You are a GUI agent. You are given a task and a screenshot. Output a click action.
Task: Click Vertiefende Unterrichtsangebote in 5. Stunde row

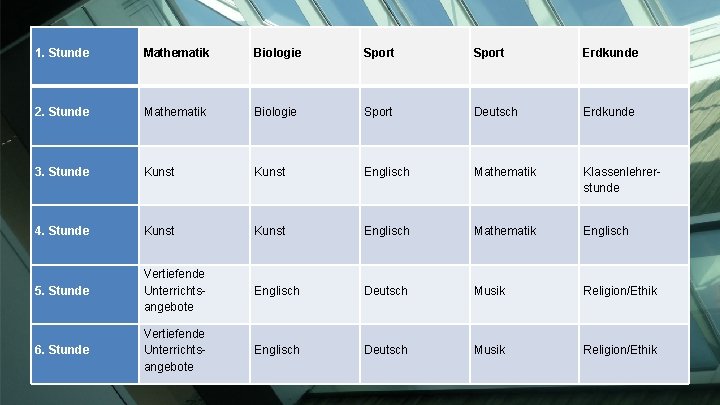(x=174, y=290)
